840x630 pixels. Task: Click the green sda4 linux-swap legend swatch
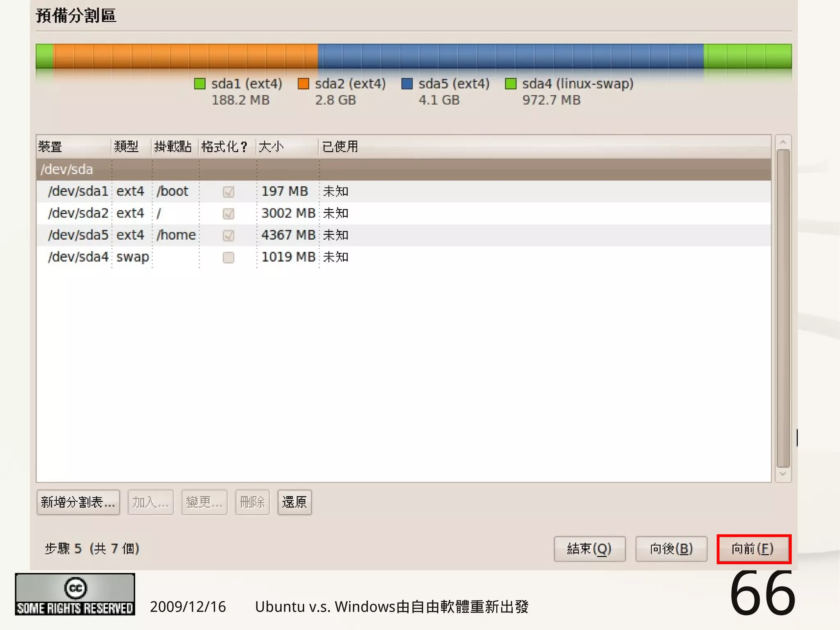(511, 84)
